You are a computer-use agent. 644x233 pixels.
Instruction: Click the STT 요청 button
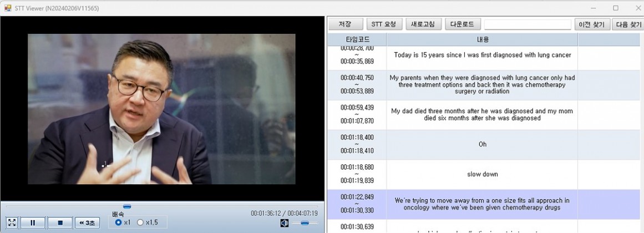[384, 24]
